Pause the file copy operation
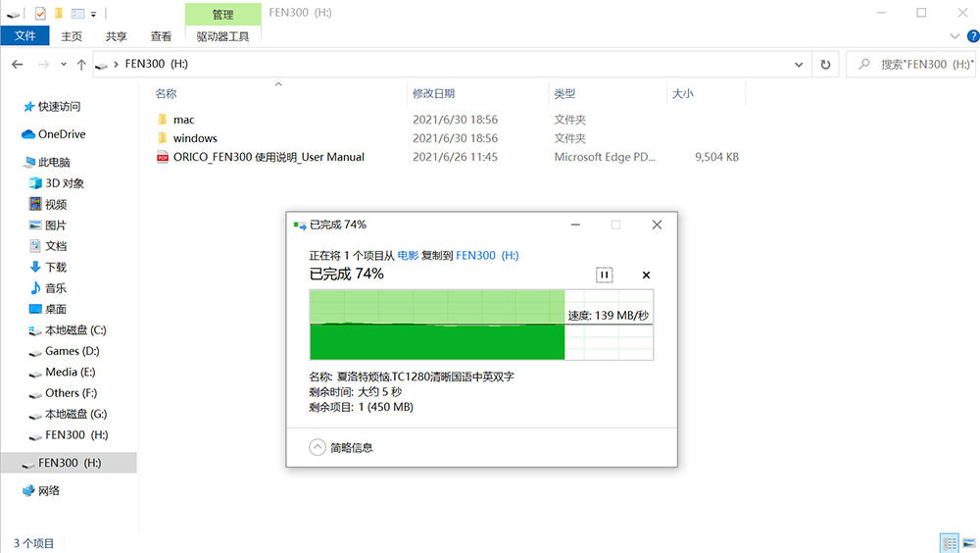This screenshot has height=553, width=980. click(604, 275)
